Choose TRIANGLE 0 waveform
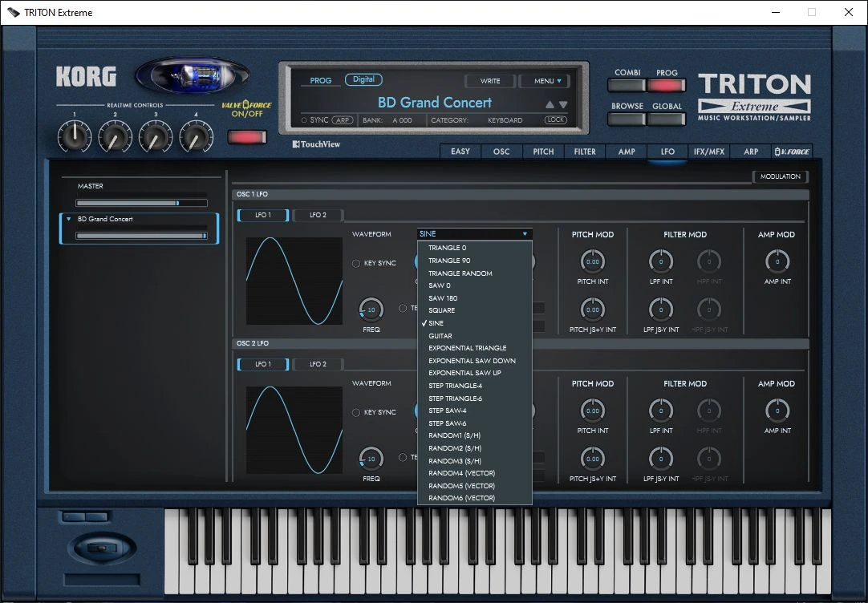868x603 pixels. (x=474, y=248)
